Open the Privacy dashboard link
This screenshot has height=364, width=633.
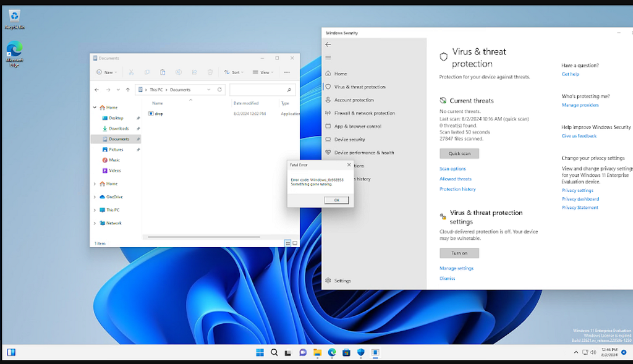pyautogui.click(x=580, y=199)
